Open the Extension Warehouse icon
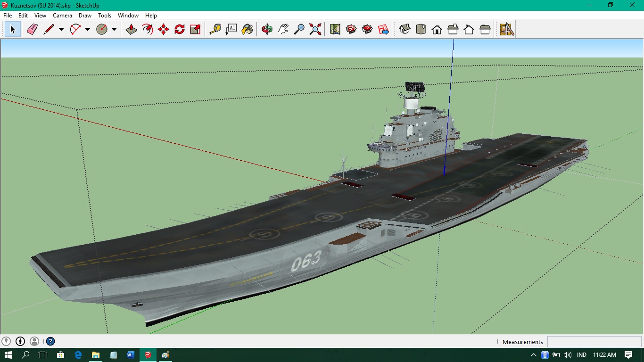This screenshot has width=644, height=362. [x=383, y=29]
